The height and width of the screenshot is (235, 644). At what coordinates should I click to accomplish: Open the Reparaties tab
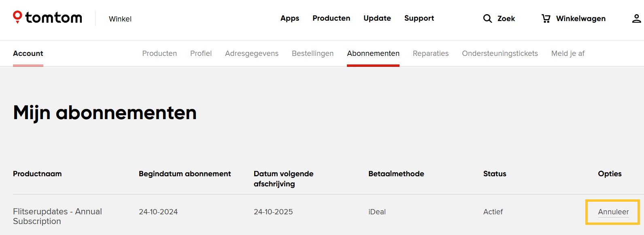[431, 53]
